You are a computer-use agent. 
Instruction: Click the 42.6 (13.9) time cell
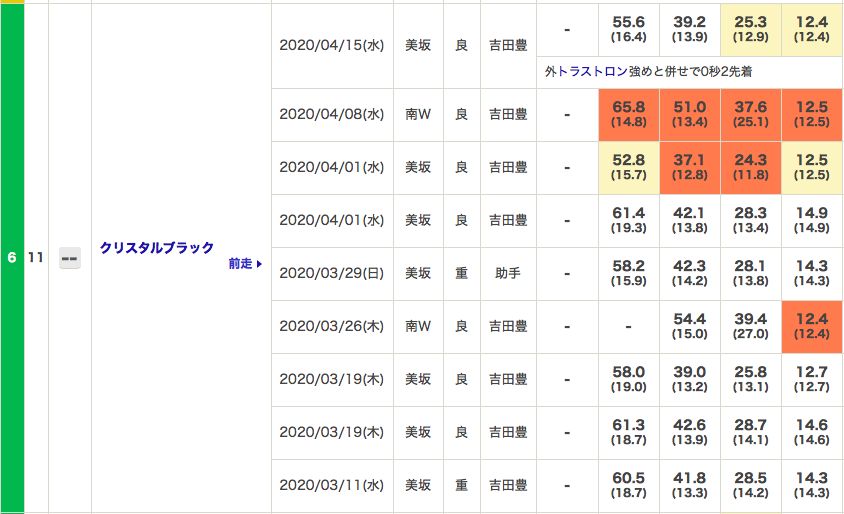(x=690, y=432)
